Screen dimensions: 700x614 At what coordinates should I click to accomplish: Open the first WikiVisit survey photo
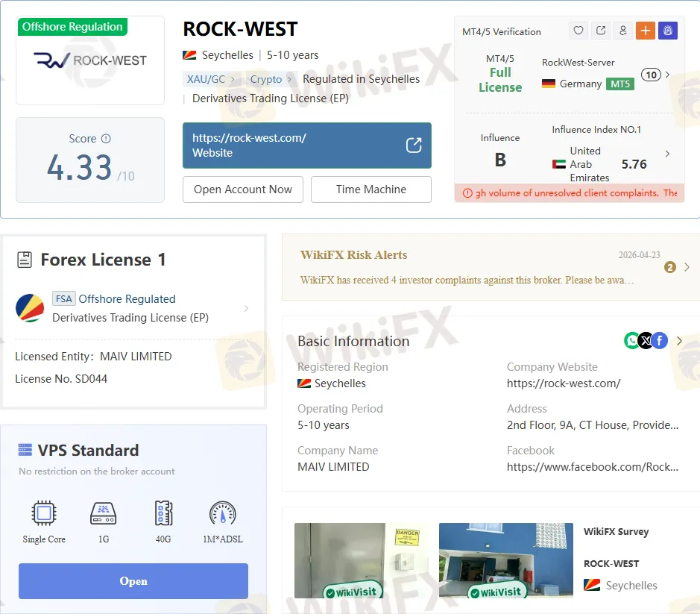[350, 560]
